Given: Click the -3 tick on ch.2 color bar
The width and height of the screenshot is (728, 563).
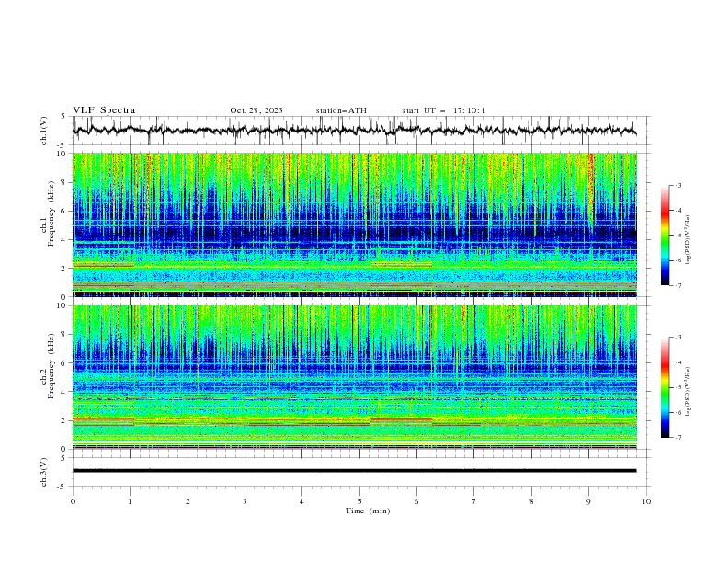Looking at the screenshot, I should 677,338.
